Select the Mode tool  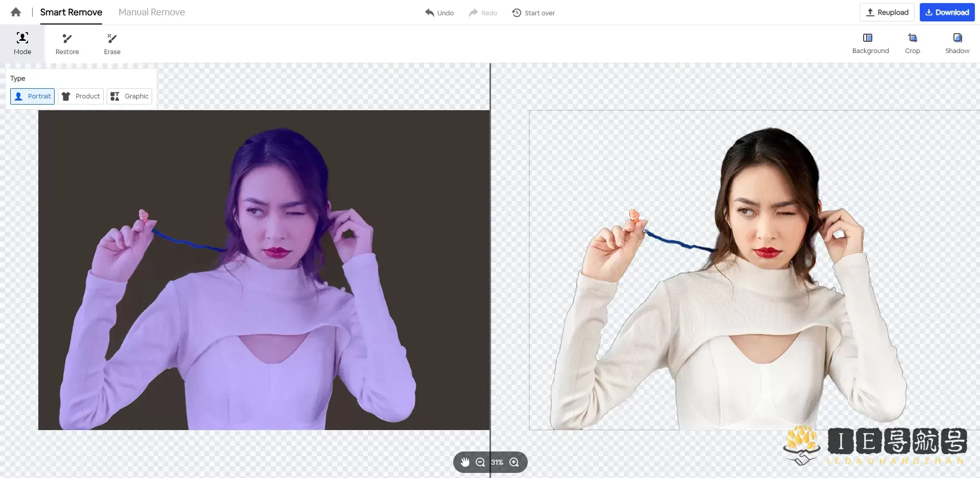tap(22, 43)
